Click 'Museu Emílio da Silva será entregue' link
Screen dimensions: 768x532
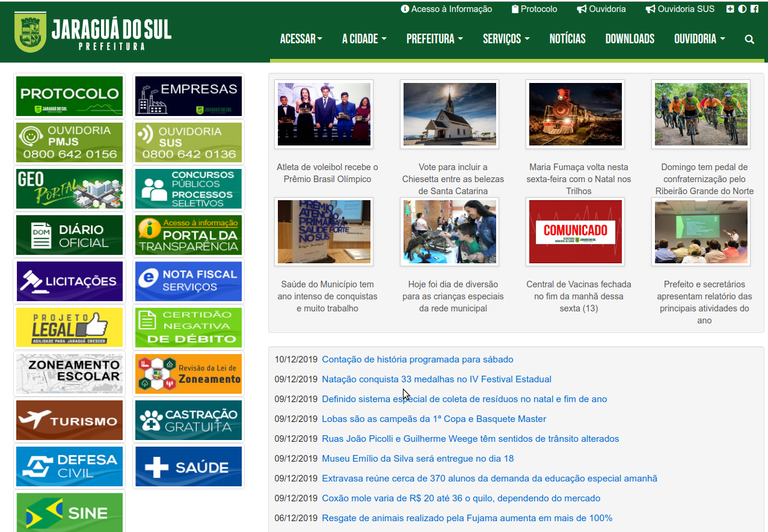(x=418, y=459)
